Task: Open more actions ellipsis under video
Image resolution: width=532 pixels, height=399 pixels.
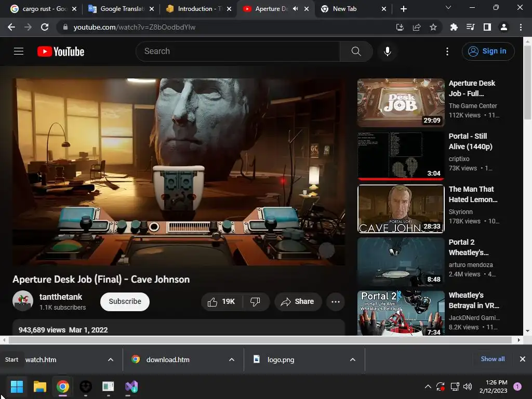Action: [x=336, y=302]
